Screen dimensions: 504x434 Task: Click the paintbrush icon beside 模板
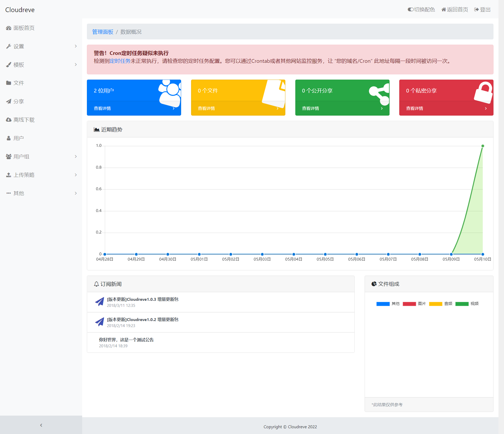click(x=9, y=65)
